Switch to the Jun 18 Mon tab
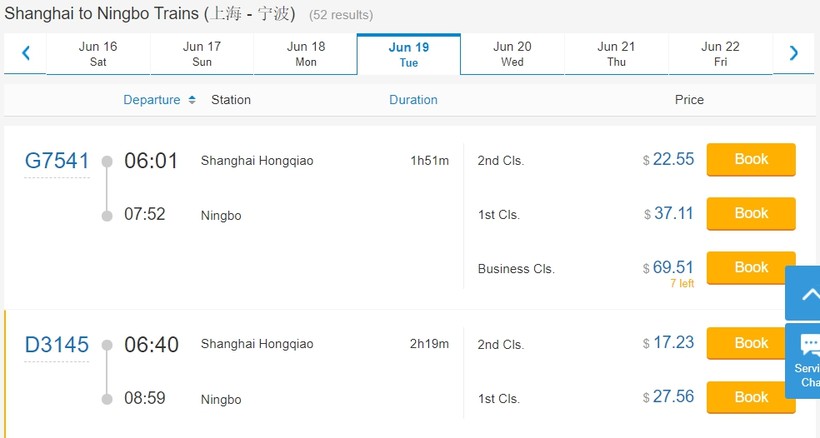 [306, 54]
